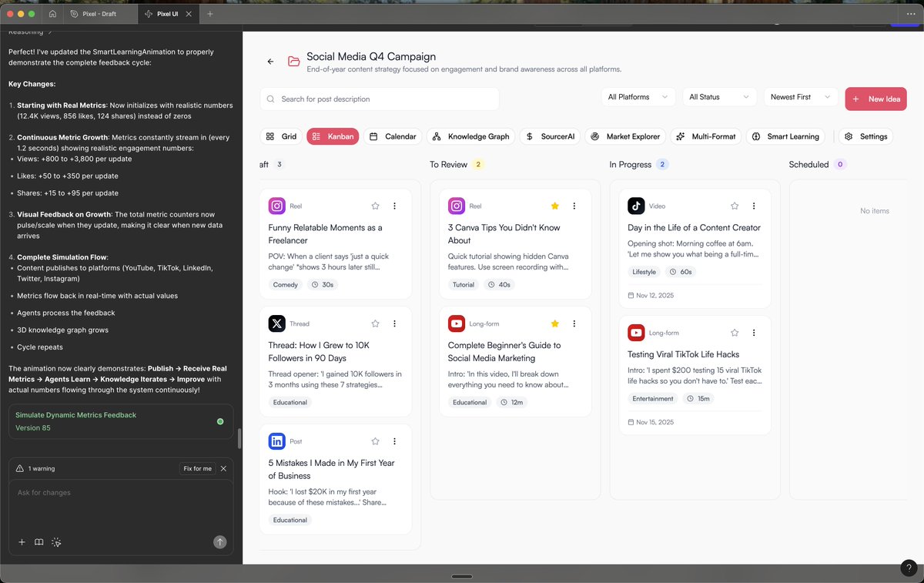Switch to Grid view

pyautogui.click(x=280, y=136)
